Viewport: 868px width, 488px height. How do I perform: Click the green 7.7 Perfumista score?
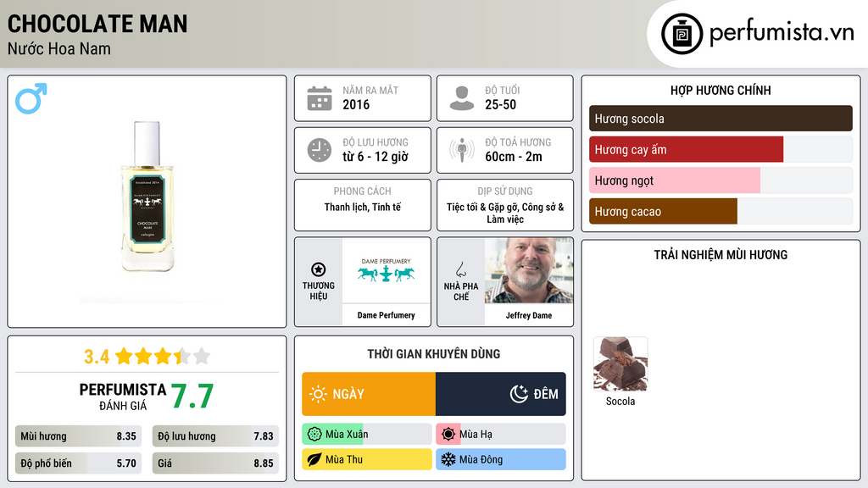192,396
